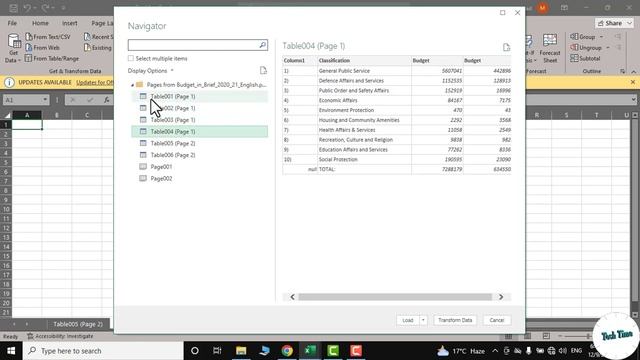Click the TOTAL: row cell
640x360 pixels.
(x=364, y=169)
